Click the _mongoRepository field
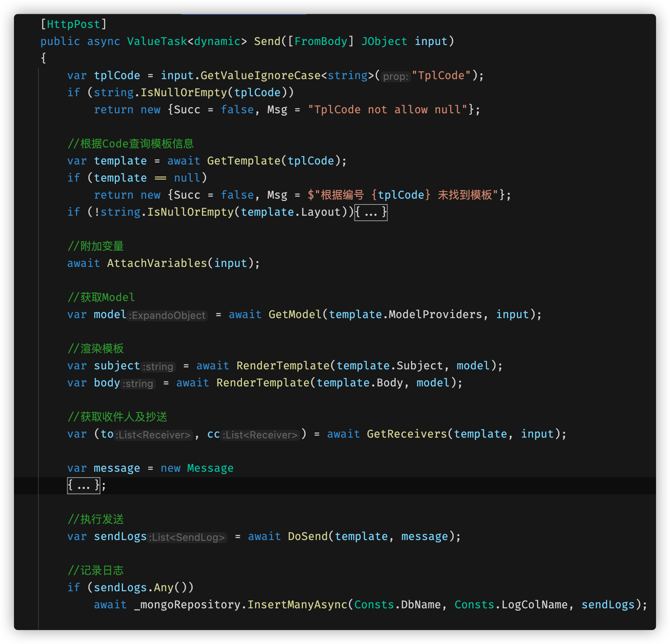 pos(187,605)
